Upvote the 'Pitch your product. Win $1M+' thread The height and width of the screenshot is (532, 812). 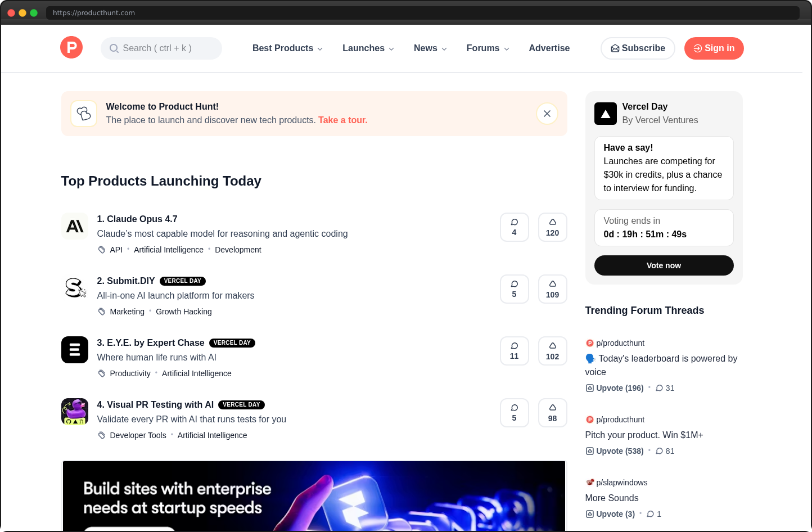coord(615,450)
